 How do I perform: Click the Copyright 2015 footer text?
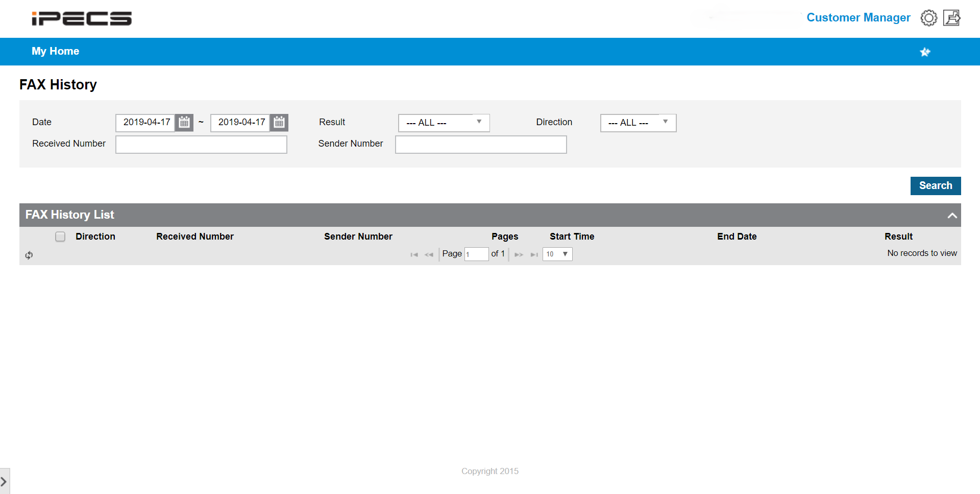pos(490,471)
